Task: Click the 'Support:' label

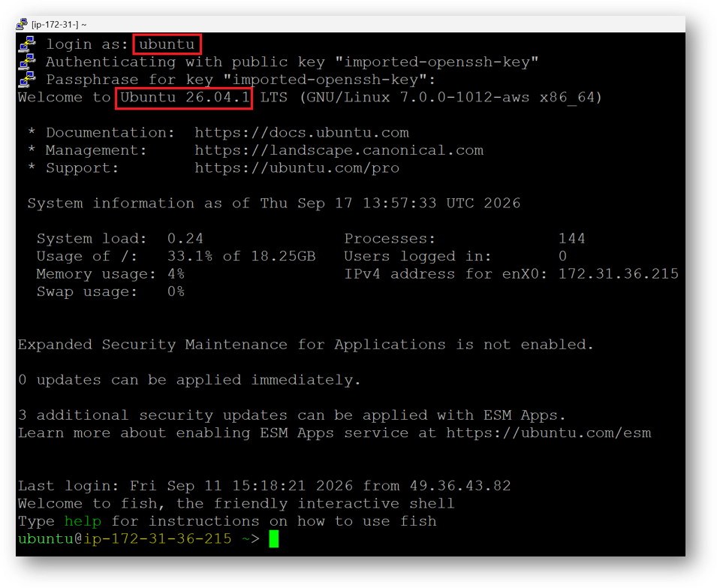Action: click(83, 168)
